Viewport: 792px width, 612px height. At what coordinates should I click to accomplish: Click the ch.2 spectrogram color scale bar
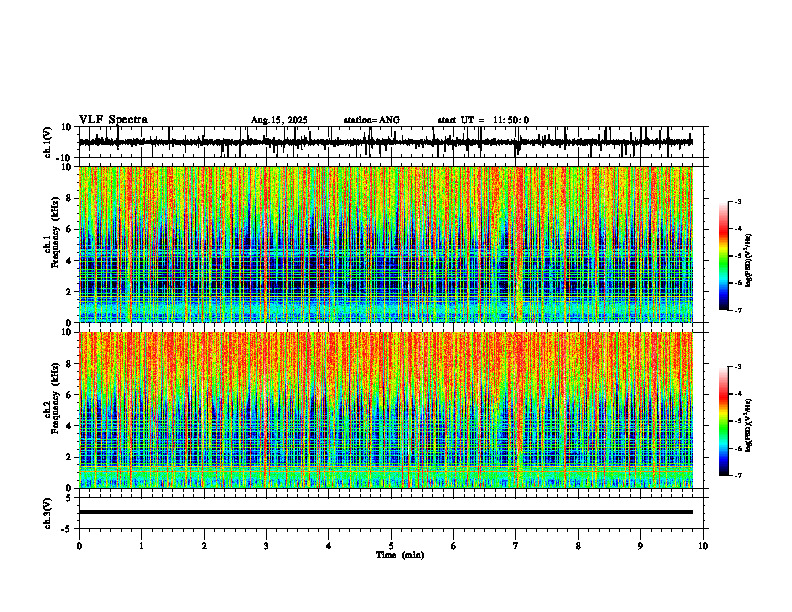[x=723, y=421]
